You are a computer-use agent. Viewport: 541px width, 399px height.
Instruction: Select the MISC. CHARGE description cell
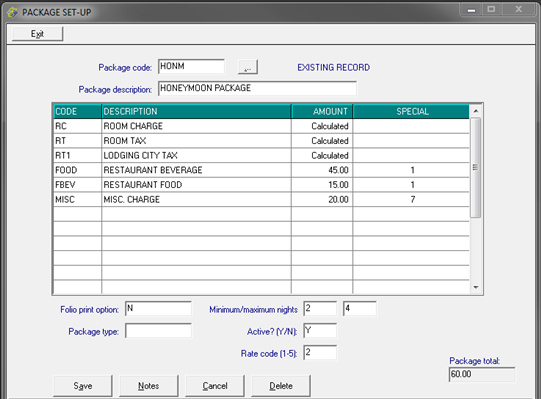(x=196, y=200)
